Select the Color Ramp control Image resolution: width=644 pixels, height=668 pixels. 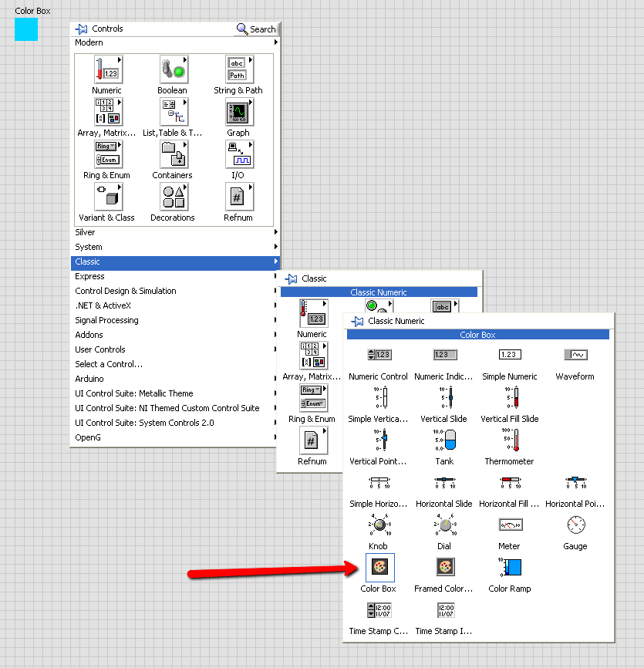tap(510, 567)
